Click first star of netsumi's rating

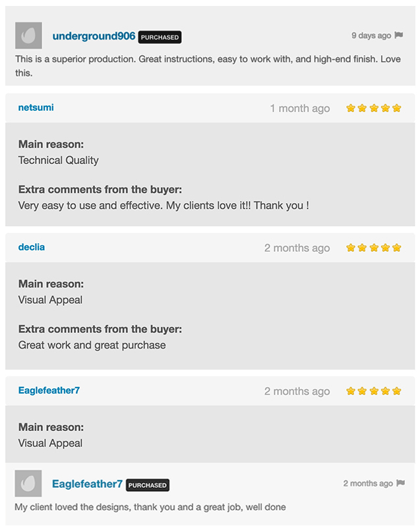(x=351, y=108)
